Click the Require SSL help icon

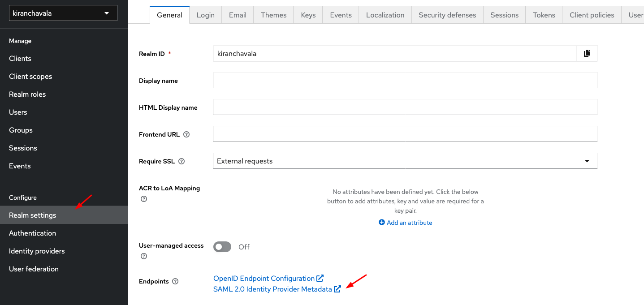coord(182,161)
